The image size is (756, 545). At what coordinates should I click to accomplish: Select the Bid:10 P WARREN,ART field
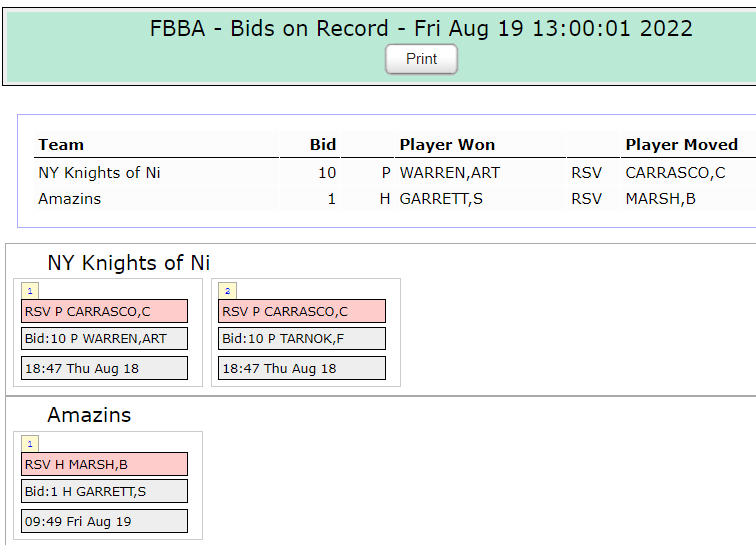point(105,339)
